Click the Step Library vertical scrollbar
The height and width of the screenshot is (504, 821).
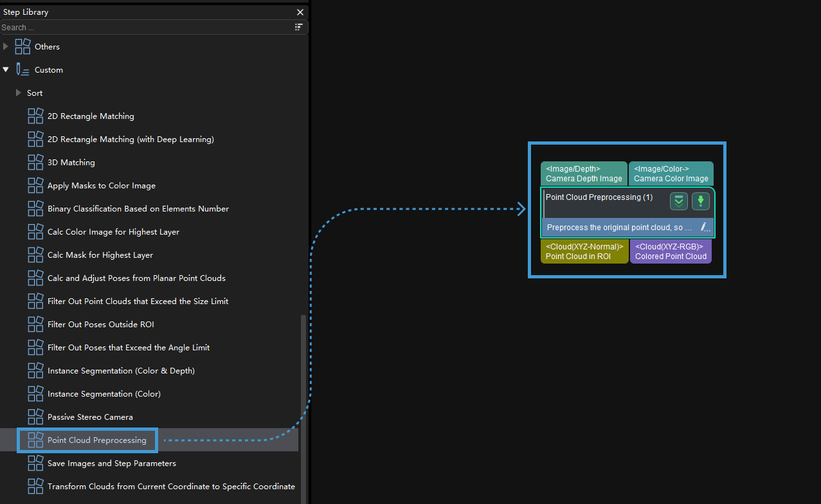click(303, 399)
